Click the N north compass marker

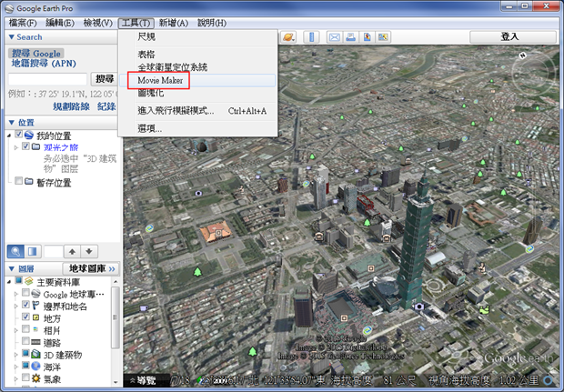(x=523, y=55)
